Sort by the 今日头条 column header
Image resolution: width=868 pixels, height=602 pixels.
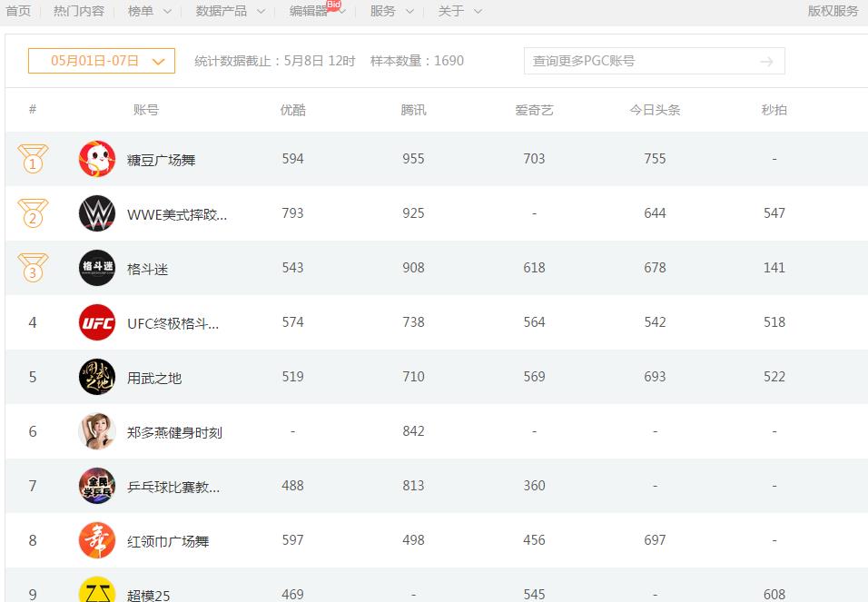pyautogui.click(x=655, y=110)
